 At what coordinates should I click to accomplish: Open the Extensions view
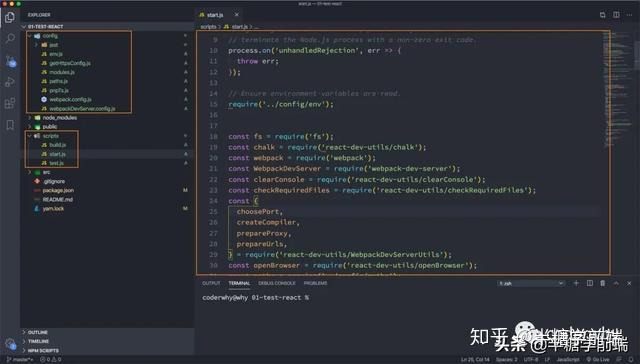pos(10,103)
